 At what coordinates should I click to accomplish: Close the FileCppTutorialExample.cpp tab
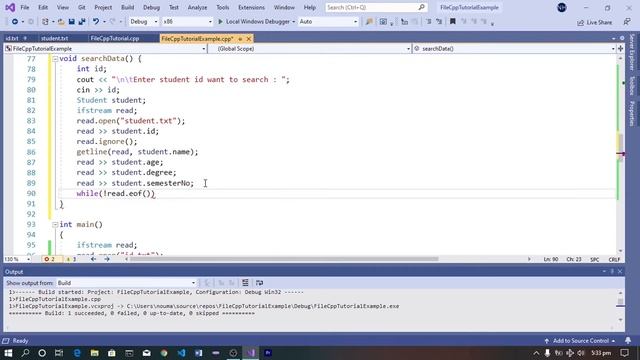[249, 39]
